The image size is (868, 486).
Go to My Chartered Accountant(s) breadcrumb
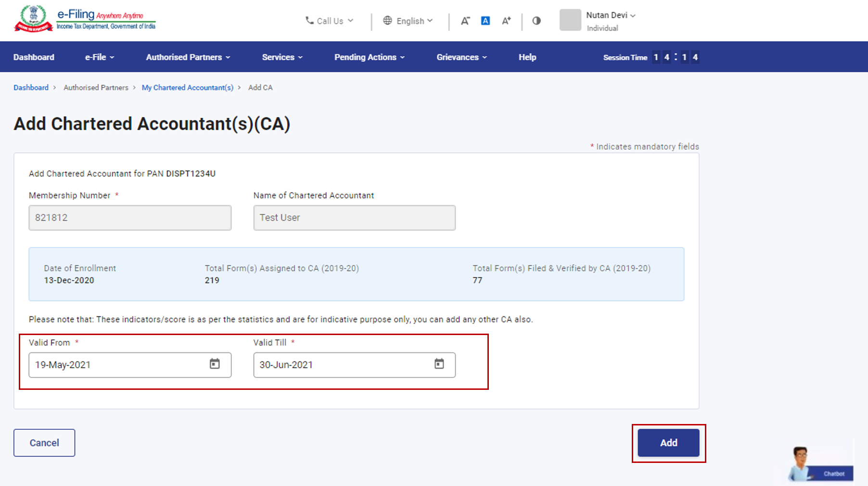tap(187, 87)
